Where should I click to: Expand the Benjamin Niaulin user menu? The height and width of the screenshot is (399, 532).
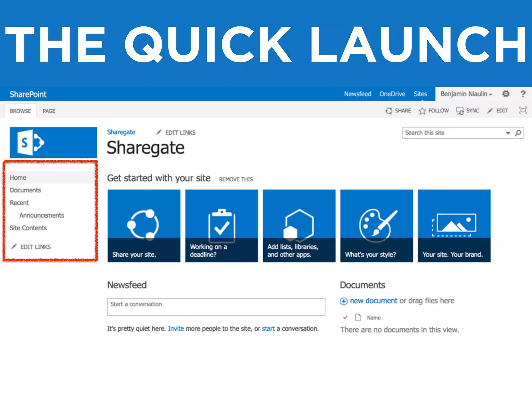[x=466, y=94]
